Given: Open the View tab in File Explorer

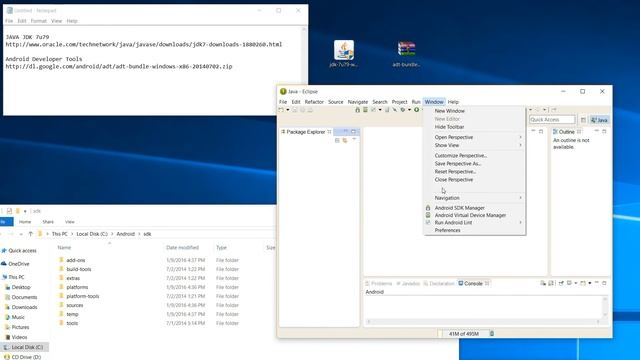Looking at the screenshot, I should click(69, 222).
